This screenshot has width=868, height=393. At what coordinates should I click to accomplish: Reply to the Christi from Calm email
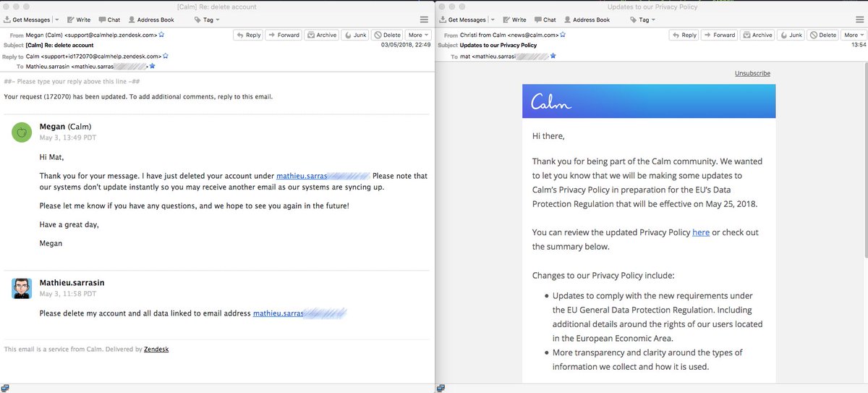point(684,35)
